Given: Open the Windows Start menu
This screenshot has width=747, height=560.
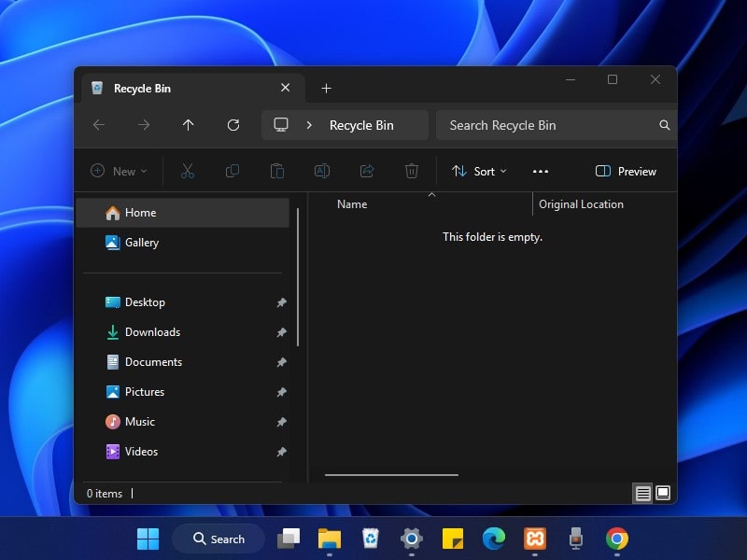Looking at the screenshot, I should (148, 539).
